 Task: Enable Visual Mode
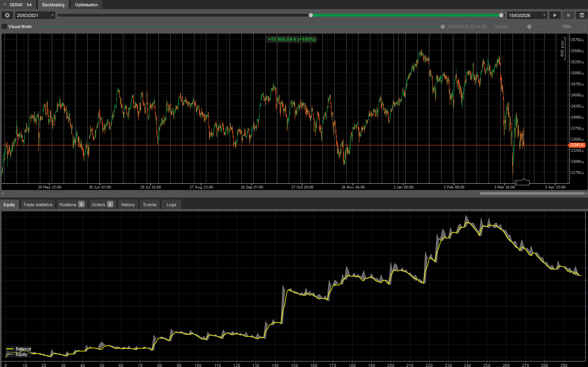click(x=4, y=26)
